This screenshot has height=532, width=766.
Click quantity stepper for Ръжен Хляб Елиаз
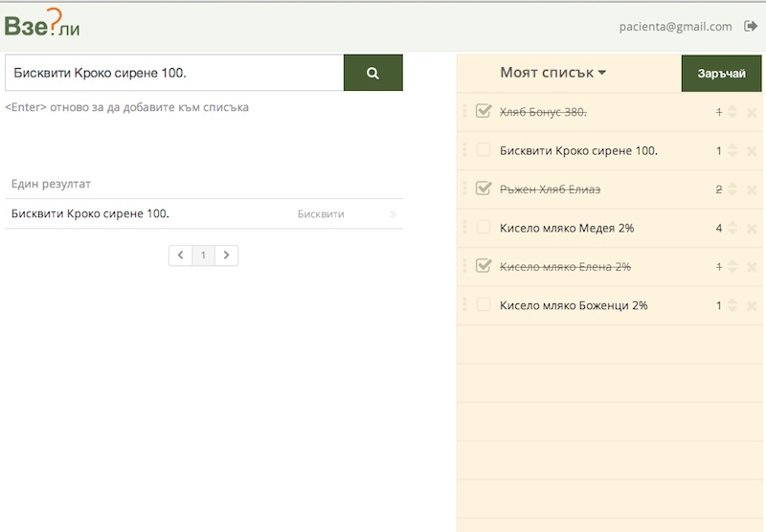(732, 188)
